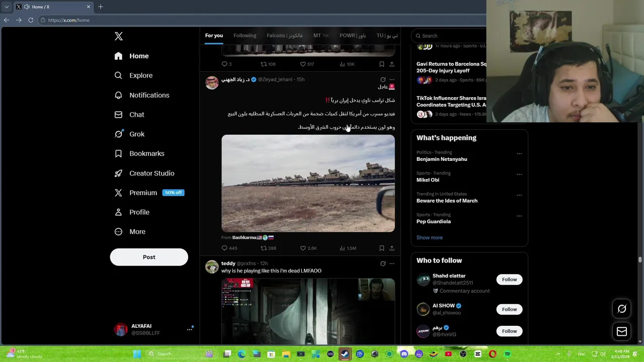Open more options for Pep Guardiola trend

point(519,216)
